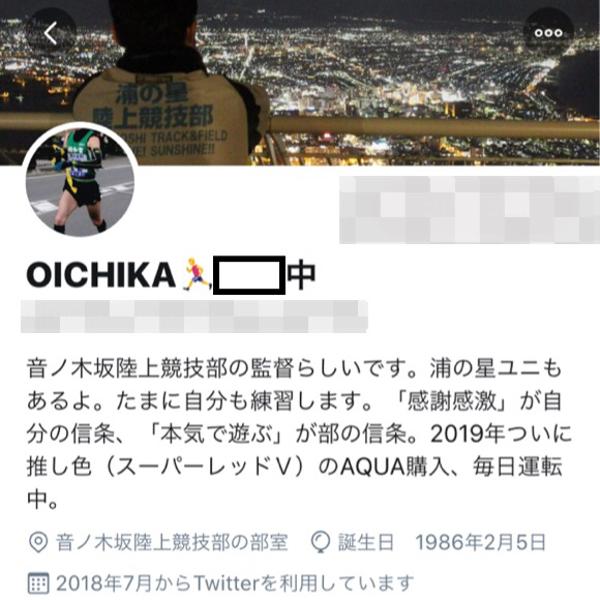
Task: Select the 音ノ木坂陸上競技部の部室 location text
Action: 172,542
